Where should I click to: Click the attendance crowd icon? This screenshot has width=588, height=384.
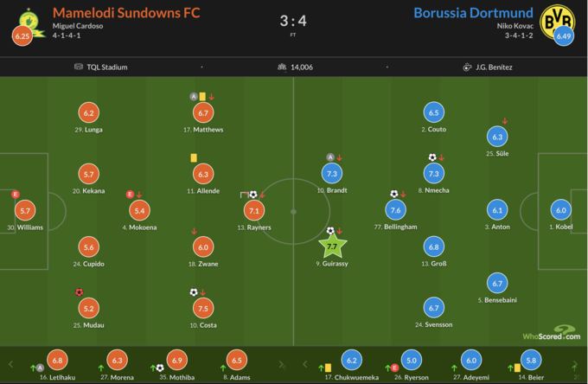point(281,67)
